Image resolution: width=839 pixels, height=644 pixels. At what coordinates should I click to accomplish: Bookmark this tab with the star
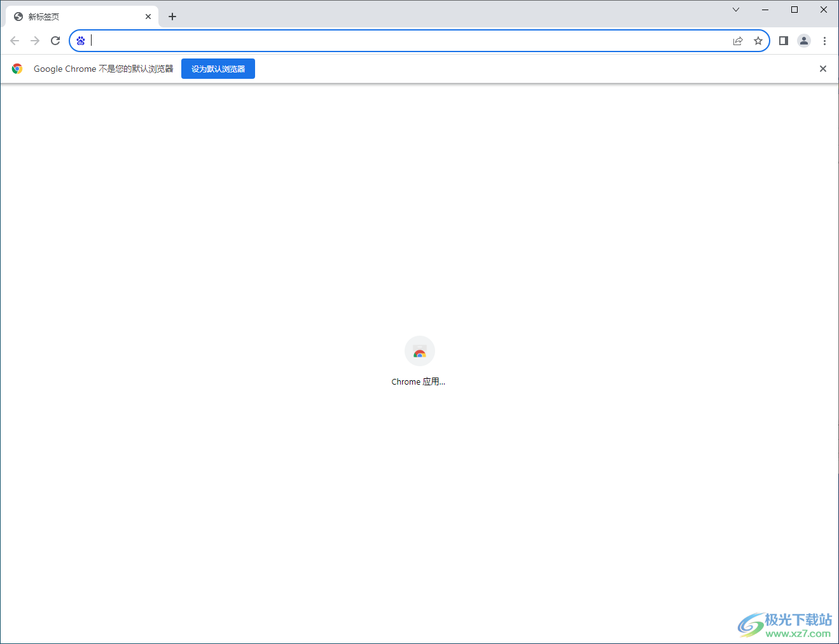758,41
